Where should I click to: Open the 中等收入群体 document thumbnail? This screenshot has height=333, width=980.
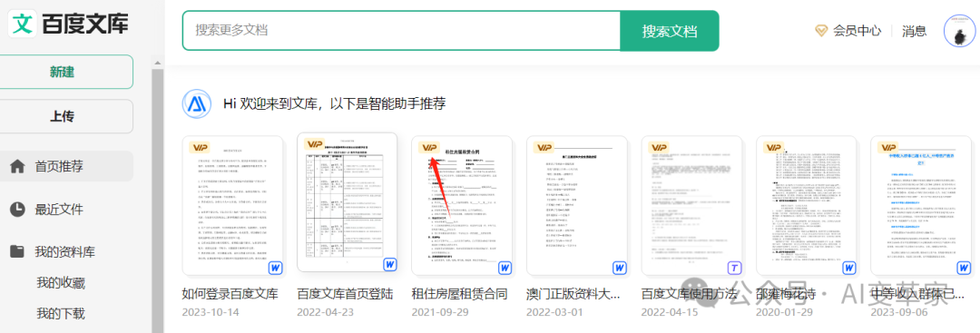pos(921,206)
